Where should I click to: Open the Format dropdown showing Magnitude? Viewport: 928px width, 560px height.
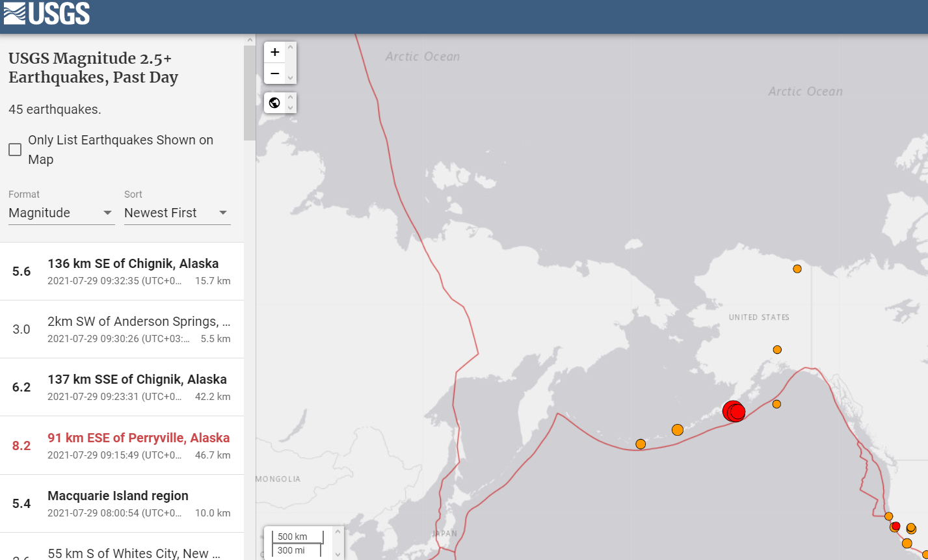point(61,213)
